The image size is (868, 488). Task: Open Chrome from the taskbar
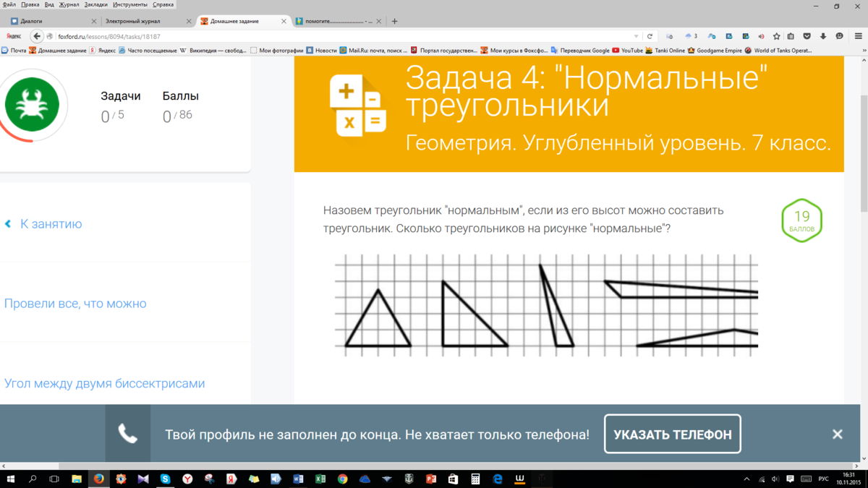pos(342,479)
